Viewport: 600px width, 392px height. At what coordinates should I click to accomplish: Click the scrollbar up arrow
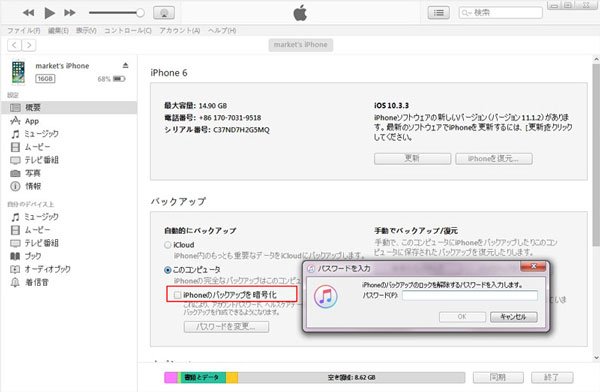[x=596, y=59]
